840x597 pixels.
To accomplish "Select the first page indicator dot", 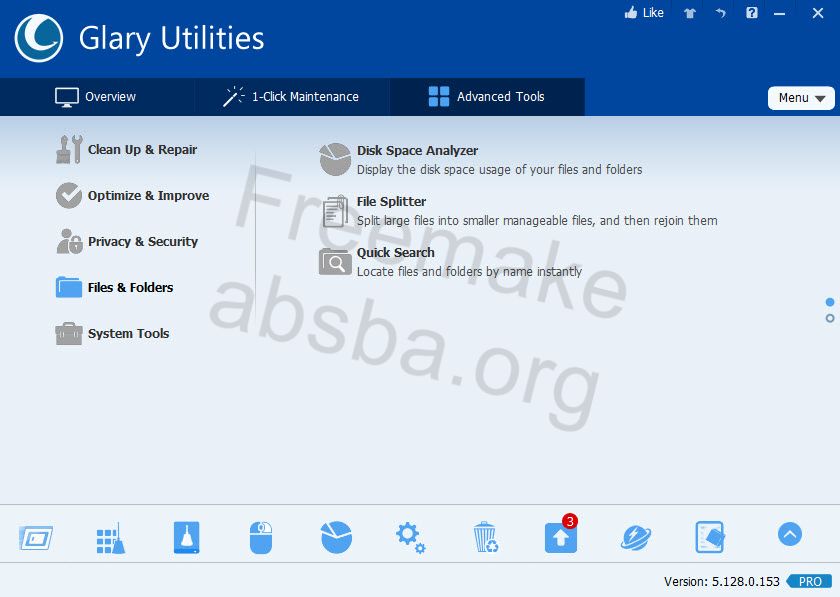I will 830,302.
